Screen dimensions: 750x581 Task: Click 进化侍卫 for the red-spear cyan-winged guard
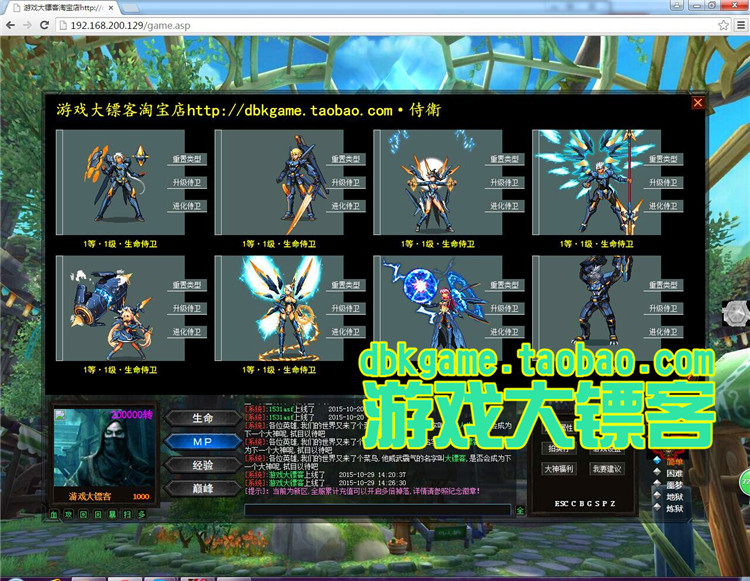coord(663,206)
